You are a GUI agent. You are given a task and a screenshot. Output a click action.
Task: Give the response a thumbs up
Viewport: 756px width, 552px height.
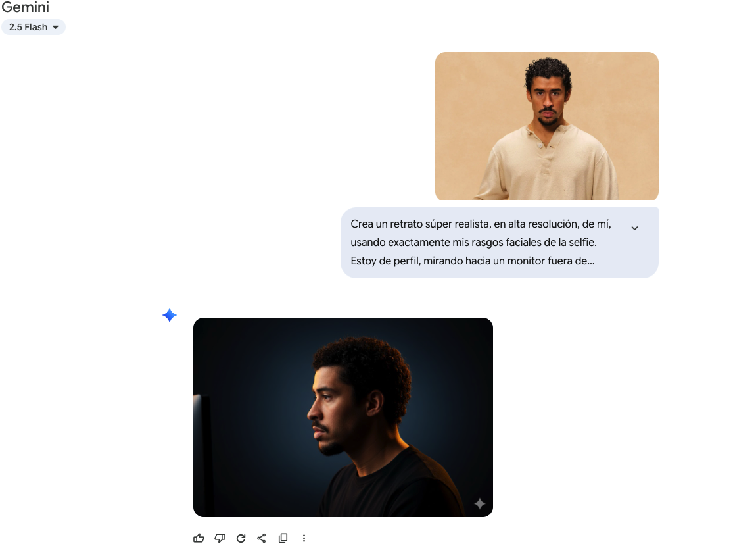pyautogui.click(x=199, y=538)
